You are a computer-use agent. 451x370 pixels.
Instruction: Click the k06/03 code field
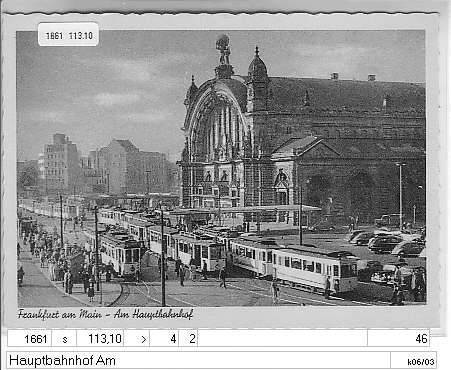point(414,360)
